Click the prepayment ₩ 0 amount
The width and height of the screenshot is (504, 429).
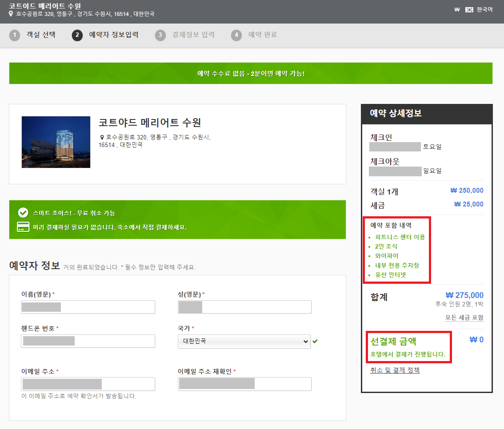[476, 339]
